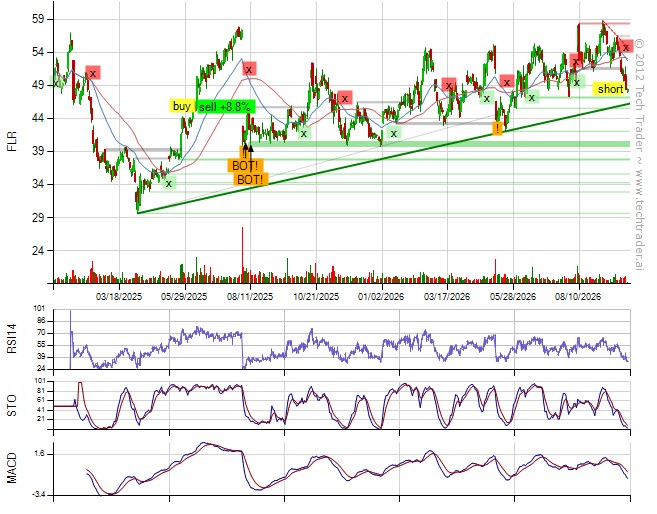
Task: Click red x marker above the 'short' label
Action: pyautogui.click(x=626, y=46)
